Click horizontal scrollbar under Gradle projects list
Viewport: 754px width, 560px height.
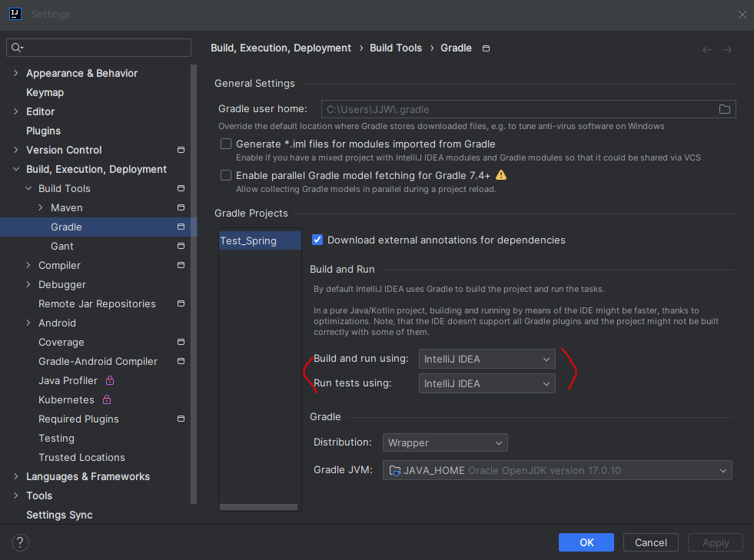click(259, 507)
